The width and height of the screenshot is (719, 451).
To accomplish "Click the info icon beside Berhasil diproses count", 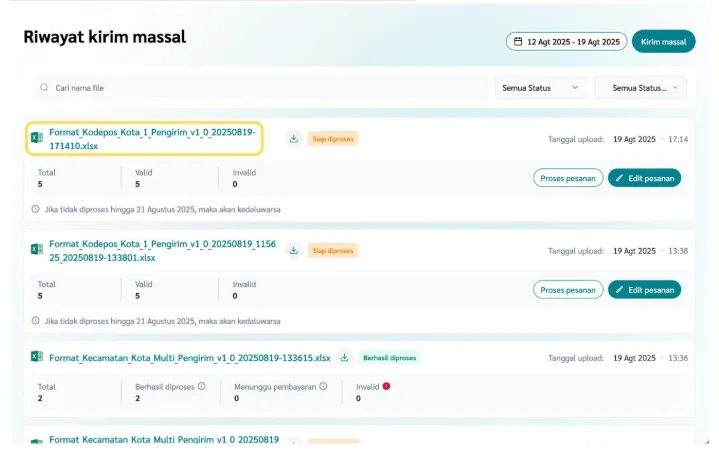I will coord(201,386).
